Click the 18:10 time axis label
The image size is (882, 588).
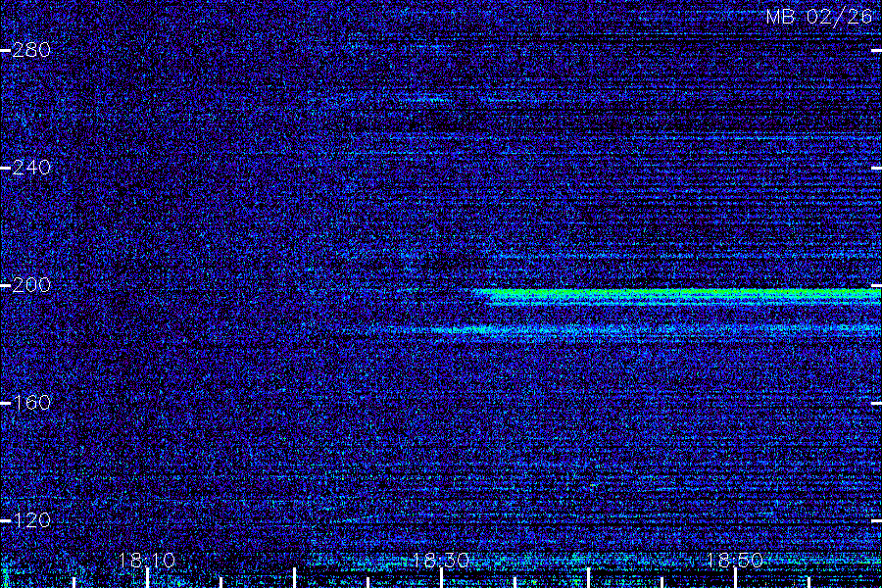pyautogui.click(x=147, y=560)
